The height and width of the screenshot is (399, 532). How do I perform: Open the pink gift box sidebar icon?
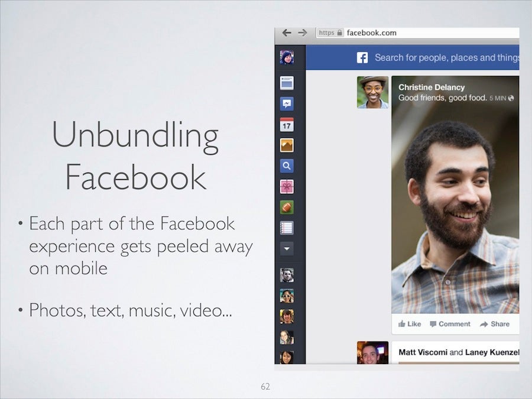click(287, 187)
